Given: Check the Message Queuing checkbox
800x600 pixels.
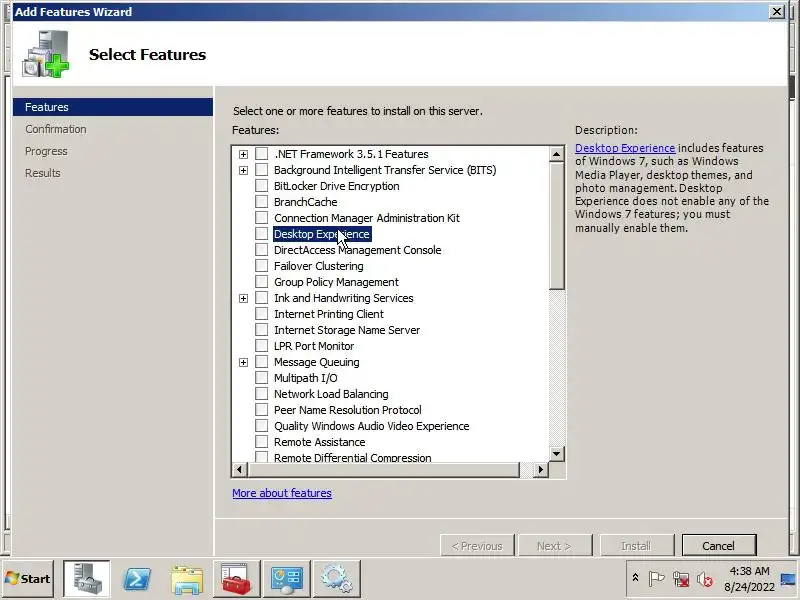Looking at the screenshot, I should click(261, 362).
